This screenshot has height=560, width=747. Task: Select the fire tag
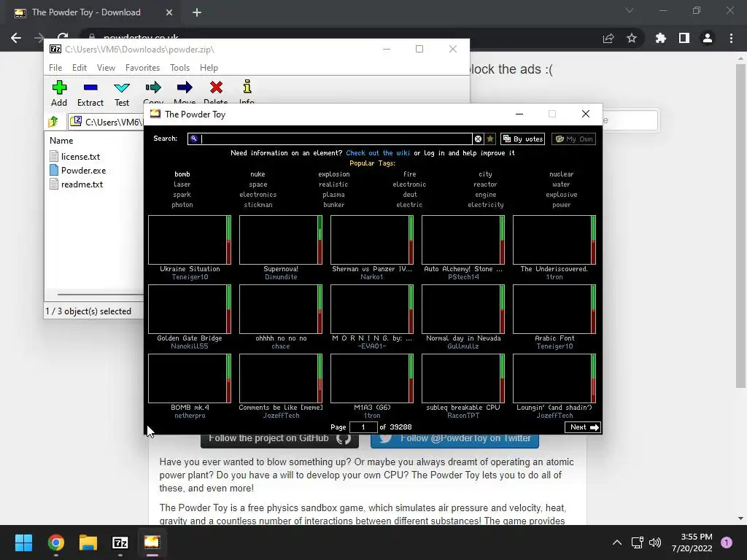pos(409,174)
